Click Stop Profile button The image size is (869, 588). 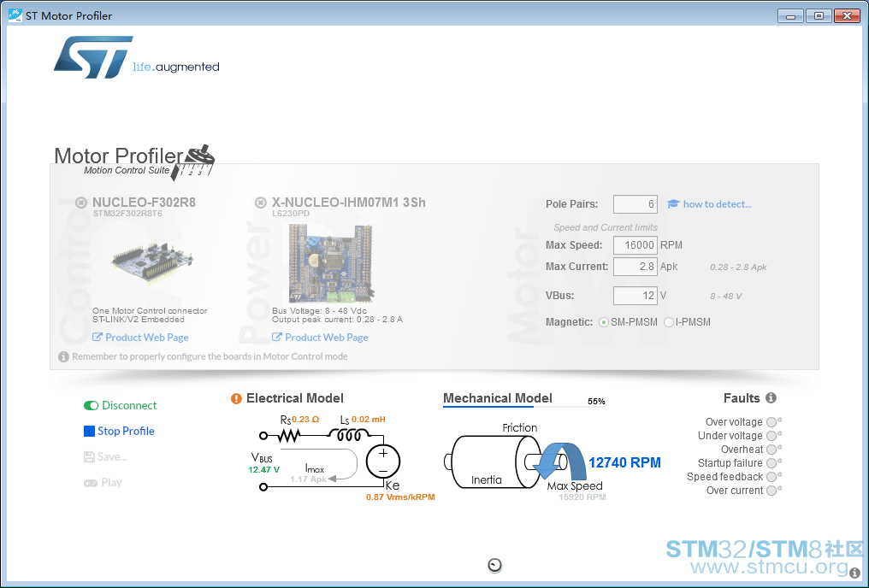119,431
